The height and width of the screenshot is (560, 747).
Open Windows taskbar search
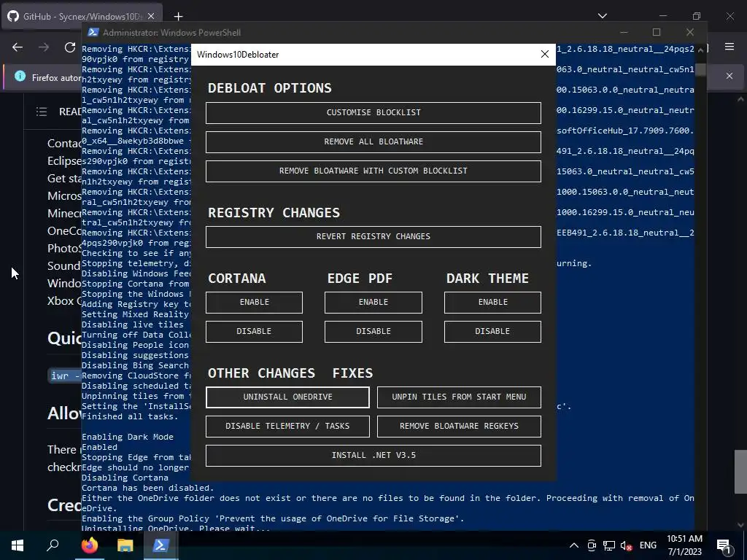pyautogui.click(x=53, y=545)
